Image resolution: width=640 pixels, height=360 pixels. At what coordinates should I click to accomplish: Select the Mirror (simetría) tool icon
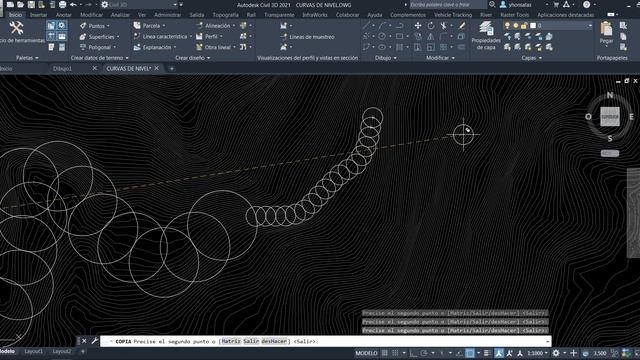[431, 36]
